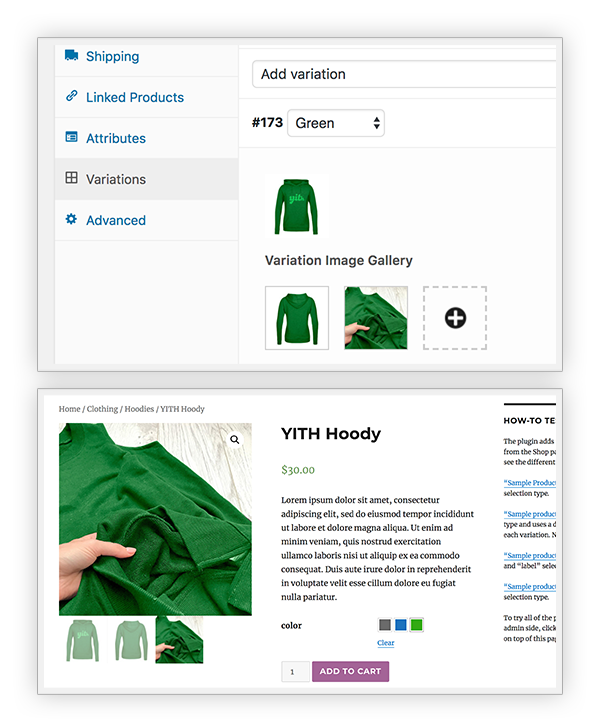
Task: Click the Clear link under color swatches
Action: coord(385,643)
